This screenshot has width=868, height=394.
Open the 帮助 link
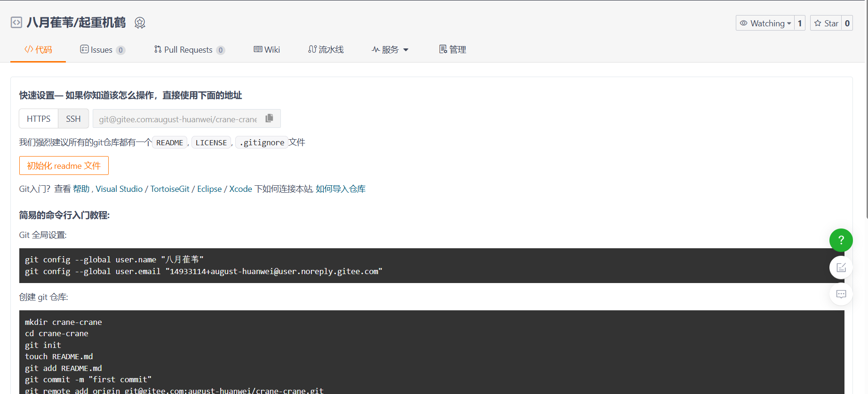coord(81,189)
